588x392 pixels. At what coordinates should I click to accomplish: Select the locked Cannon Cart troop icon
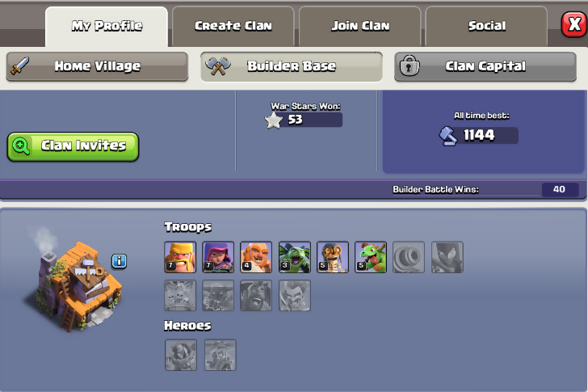(x=409, y=257)
